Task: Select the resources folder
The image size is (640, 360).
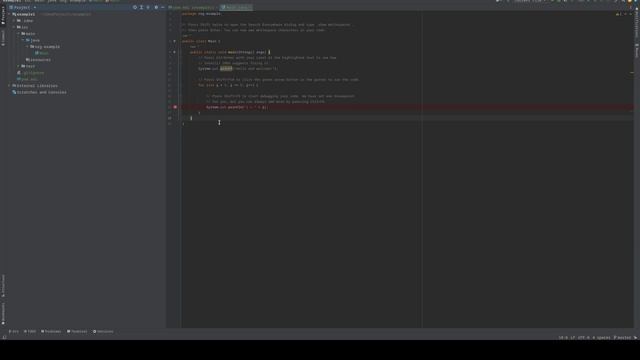Action: tap(38, 60)
